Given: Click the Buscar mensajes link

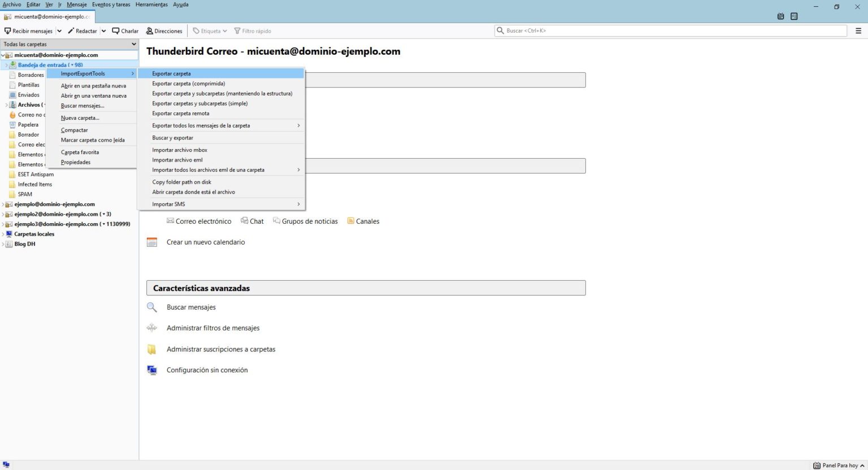Looking at the screenshot, I should click(x=191, y=307).
